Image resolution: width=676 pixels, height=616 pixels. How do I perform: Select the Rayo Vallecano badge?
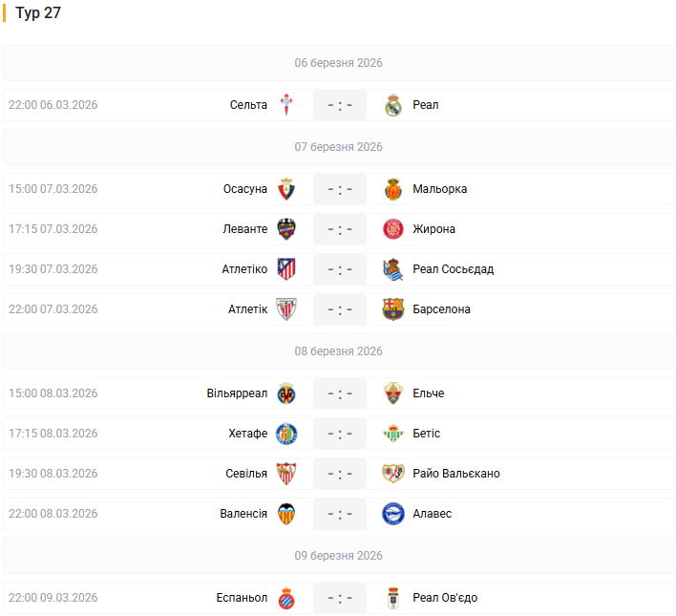(393, 474)
